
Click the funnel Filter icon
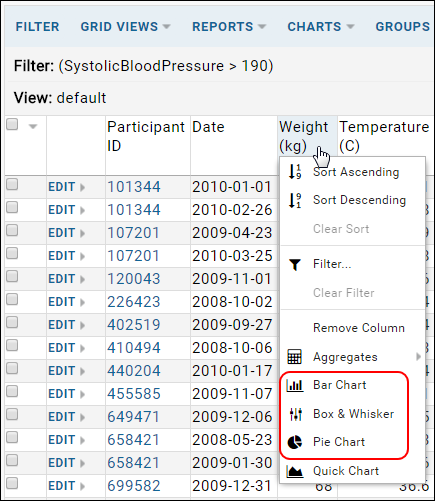tap(295, 265)
